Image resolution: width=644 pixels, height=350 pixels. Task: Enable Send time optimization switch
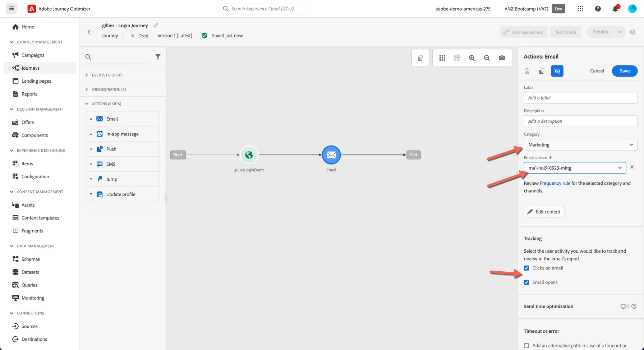pos(625,307)
